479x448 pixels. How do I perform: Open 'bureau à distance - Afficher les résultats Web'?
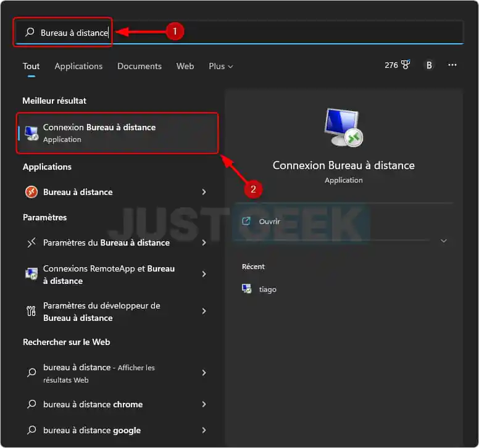[116, 373]
